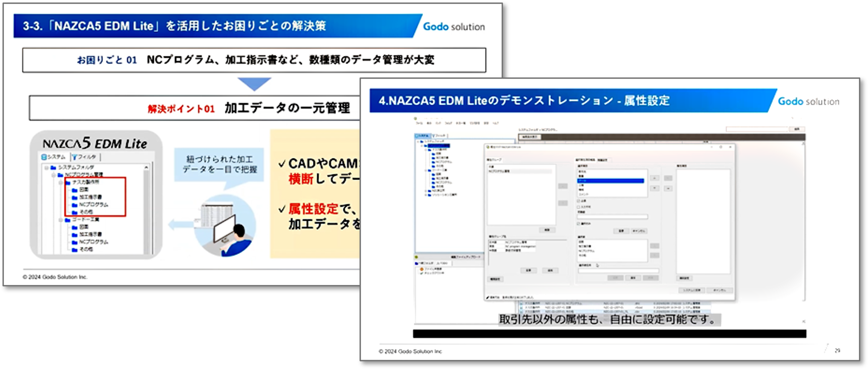Click the lower text input above the dialog's bottom button row
868x369 pixels.
[619, 271]
